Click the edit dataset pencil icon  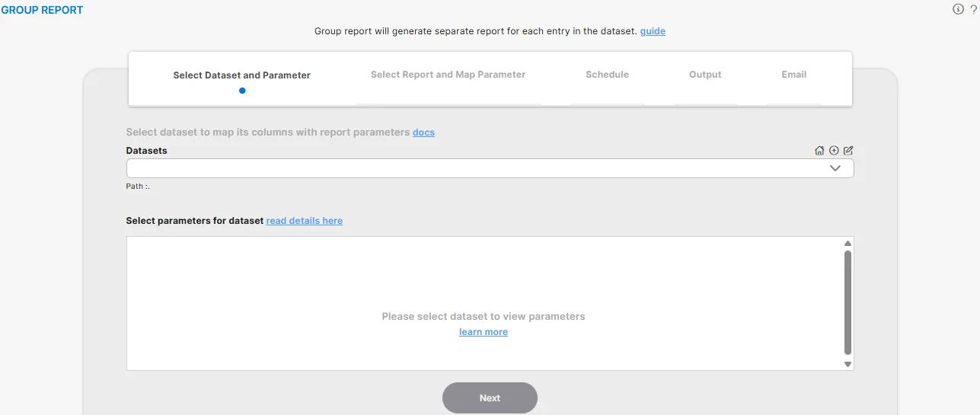pos(848,151)
